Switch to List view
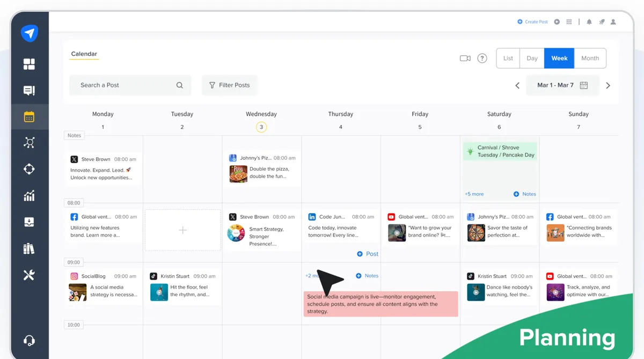This screenshot has width=644, height=359. [x=508, y=58]
